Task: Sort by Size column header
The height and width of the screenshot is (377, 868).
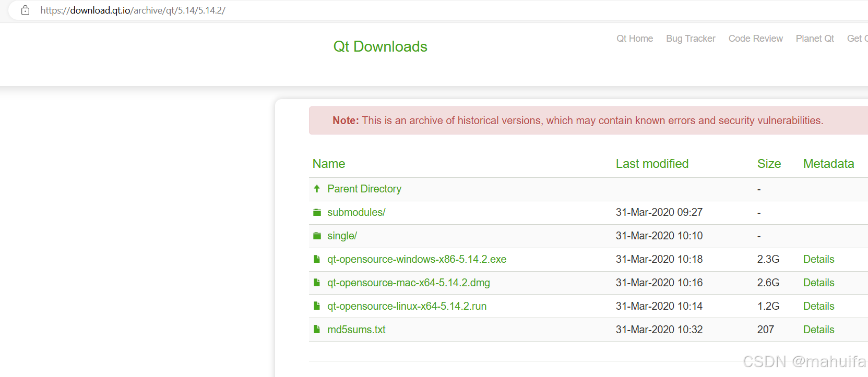Action: pyautogui.click(x=769, y=164)
